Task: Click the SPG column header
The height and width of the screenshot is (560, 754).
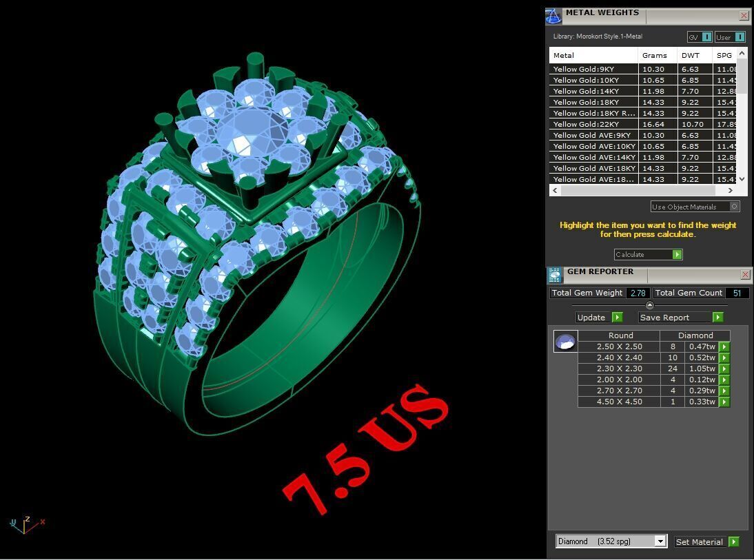Action: tap(724, 55)
